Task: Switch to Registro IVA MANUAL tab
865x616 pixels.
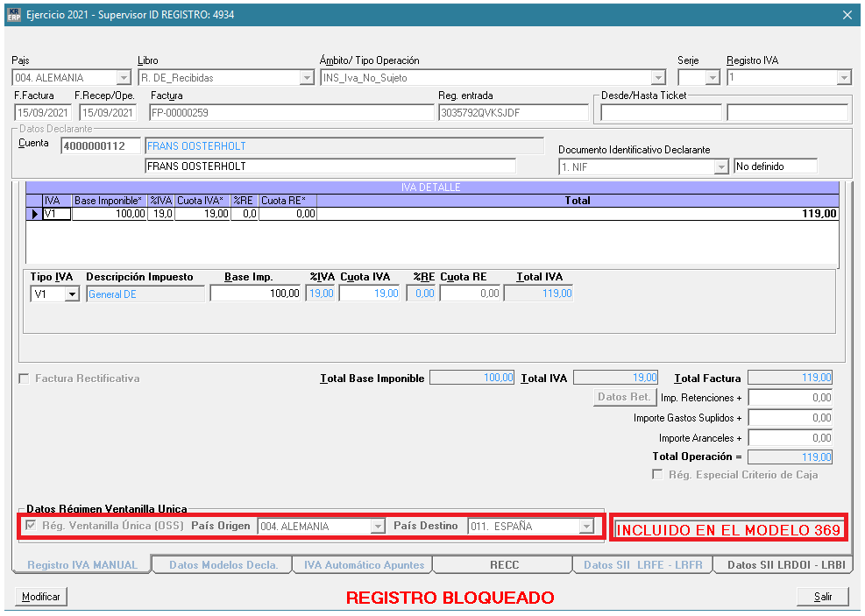Action: click(x=82, y=564)
